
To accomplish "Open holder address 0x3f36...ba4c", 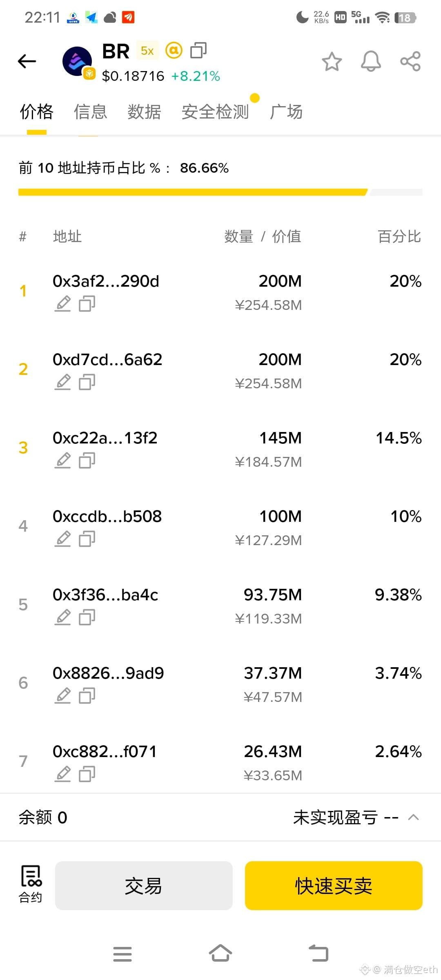I will pyautogui.click(x=105, y=595).
